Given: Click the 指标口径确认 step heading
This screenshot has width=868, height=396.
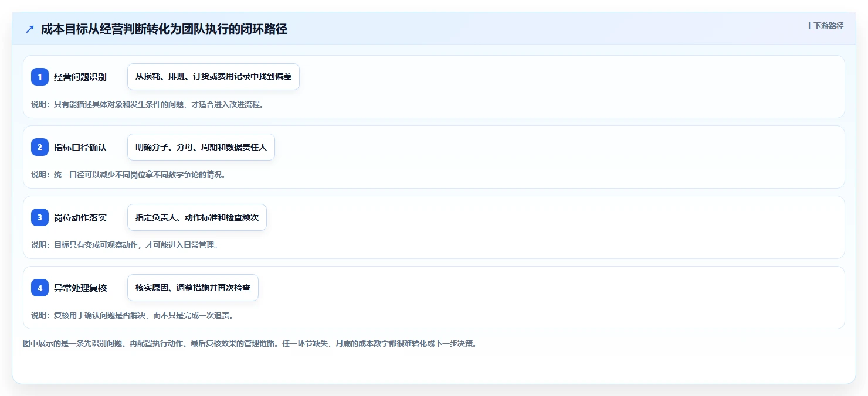Looking at the screenshot, I should point(80,147).
